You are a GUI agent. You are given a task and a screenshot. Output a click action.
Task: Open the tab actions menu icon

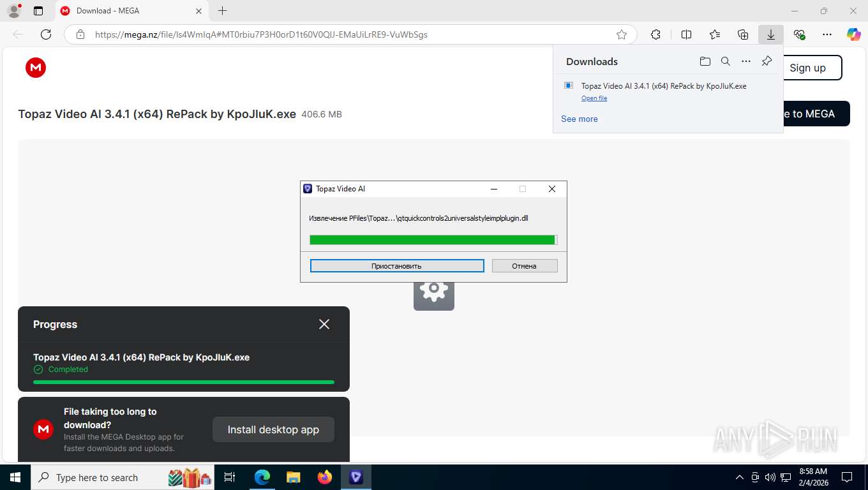point(38,11)
